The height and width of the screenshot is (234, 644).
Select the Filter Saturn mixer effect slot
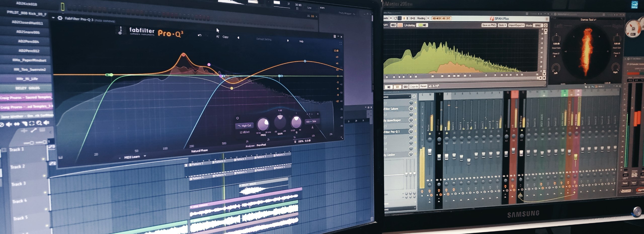click(396, 109)
